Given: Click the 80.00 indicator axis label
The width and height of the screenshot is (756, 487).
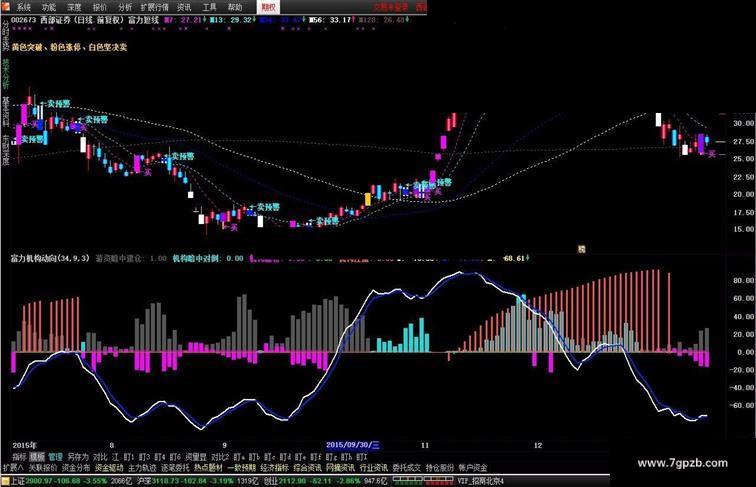Looking at the screenshot, I should pyautogui.click(x=743, y=280).
